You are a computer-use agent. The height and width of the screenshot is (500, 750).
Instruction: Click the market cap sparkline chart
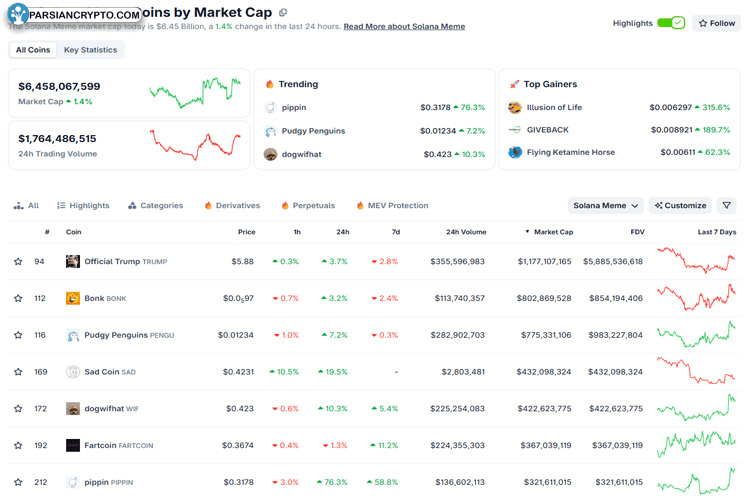(x=195, y=93)
